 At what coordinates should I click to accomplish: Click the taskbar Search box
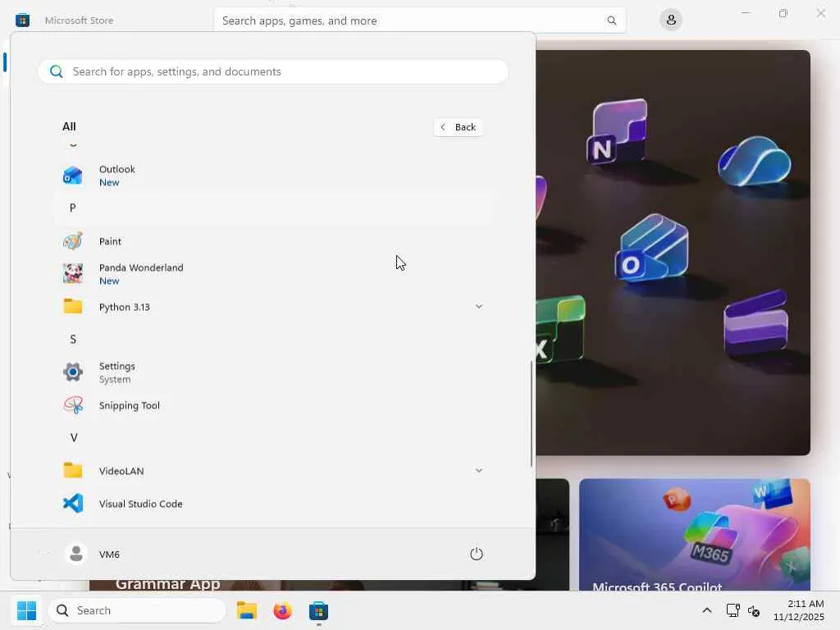coord(137,610)
